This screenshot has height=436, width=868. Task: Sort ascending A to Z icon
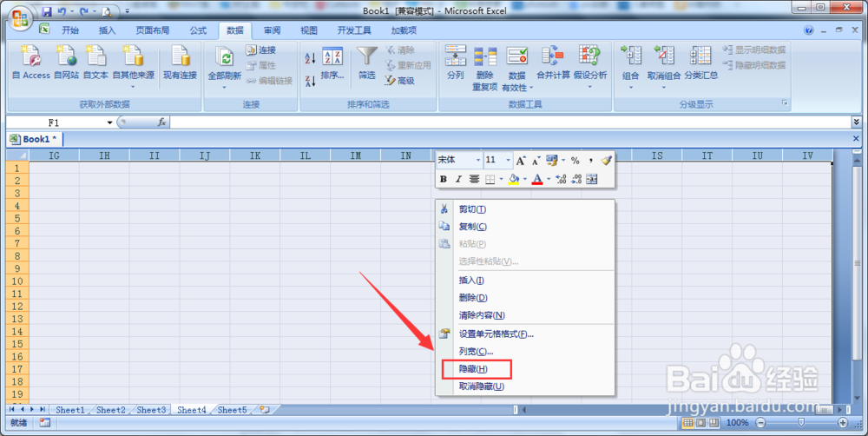pyautogui.click(x=311, y=57)
